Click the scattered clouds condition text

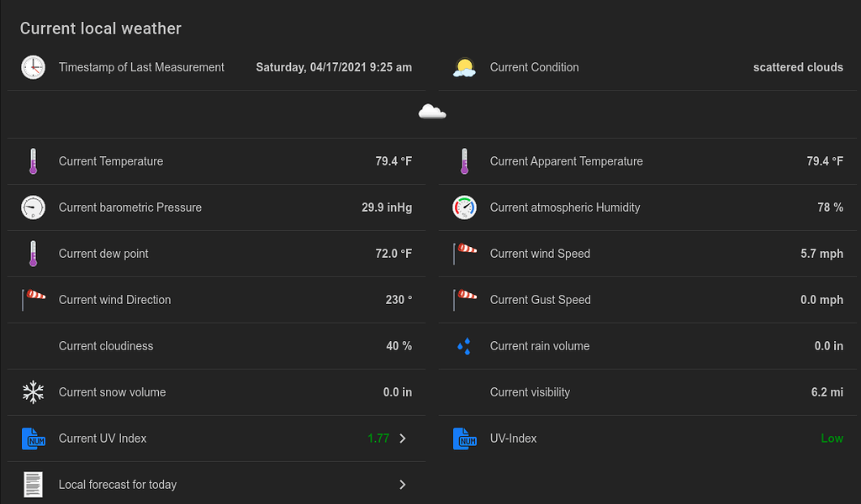coord(798,67)
